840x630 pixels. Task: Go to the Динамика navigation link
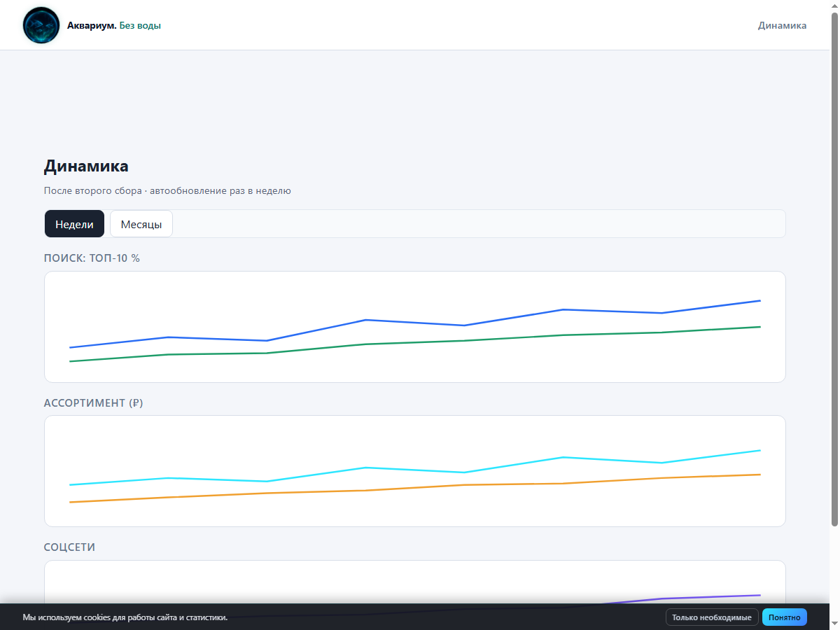tap(782, 25)
